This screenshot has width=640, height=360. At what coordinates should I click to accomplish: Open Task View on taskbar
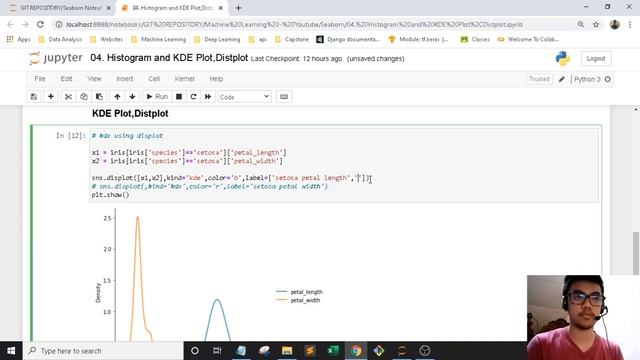(x=217, y=351)
